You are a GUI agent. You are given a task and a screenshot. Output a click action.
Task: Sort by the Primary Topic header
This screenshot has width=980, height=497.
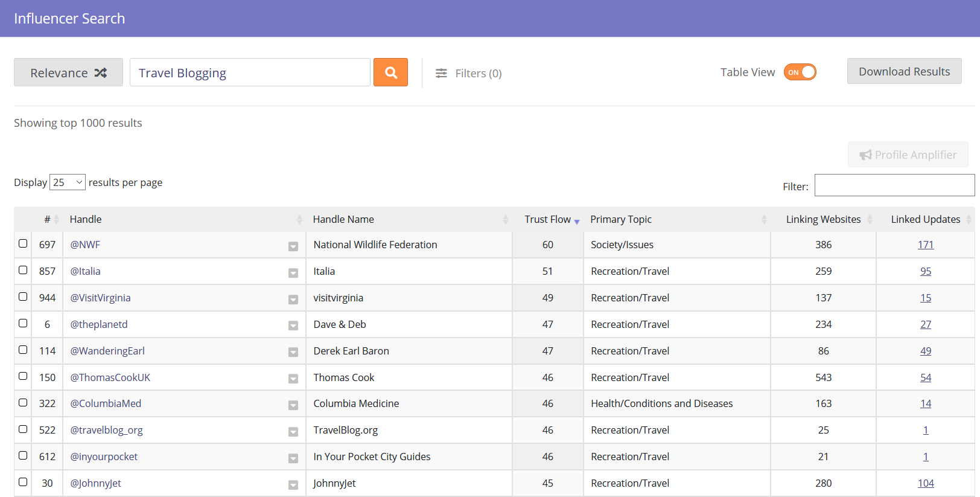(x=621, y=219)
